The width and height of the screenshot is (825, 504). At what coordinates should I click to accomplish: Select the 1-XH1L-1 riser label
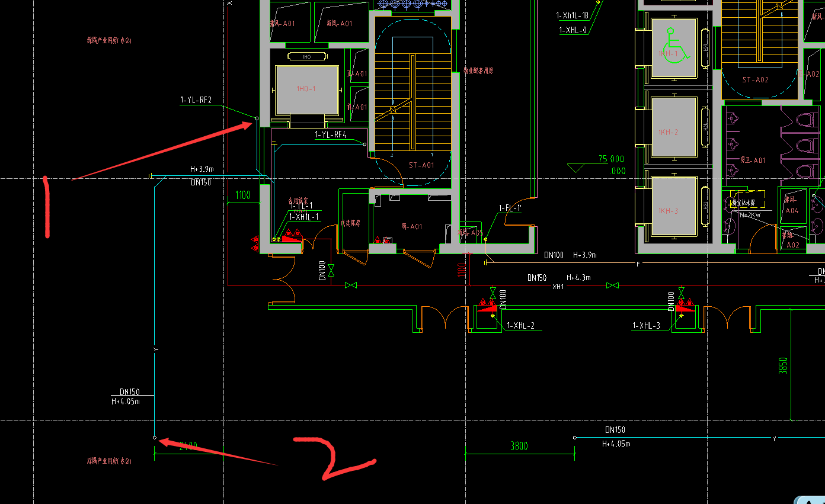[x=304, y=217]
